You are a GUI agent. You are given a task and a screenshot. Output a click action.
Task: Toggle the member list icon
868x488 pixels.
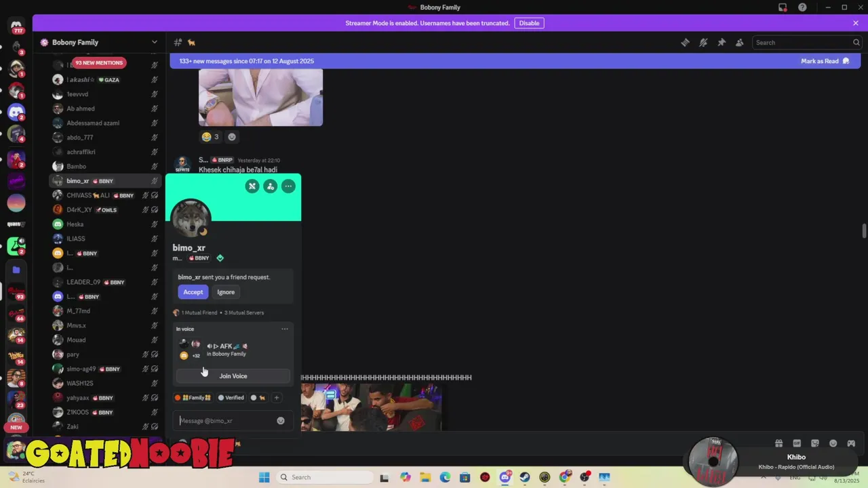740,42
